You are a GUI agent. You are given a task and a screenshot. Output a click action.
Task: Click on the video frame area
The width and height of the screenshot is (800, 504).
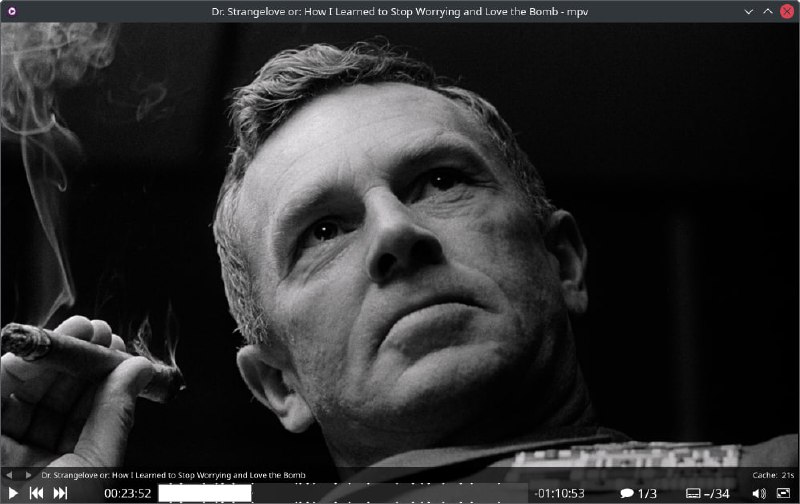point(400,240)
